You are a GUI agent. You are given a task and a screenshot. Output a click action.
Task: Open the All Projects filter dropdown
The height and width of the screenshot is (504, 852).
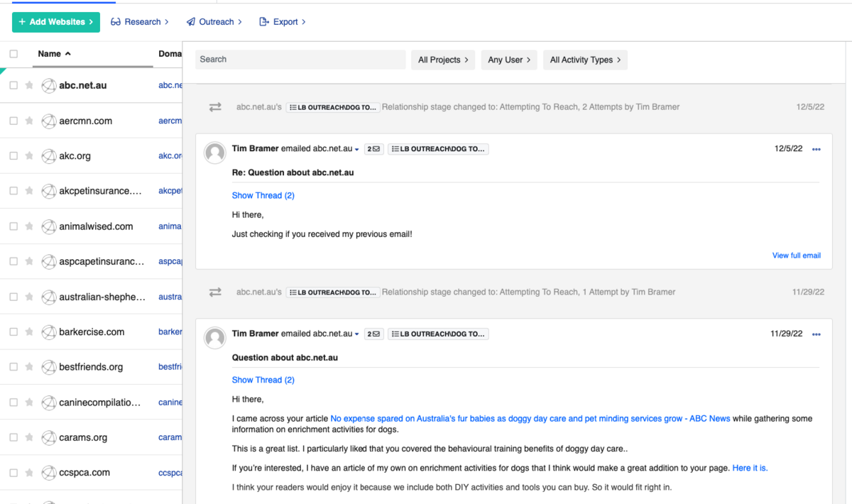pyautogui.click(x=443, y=60)
